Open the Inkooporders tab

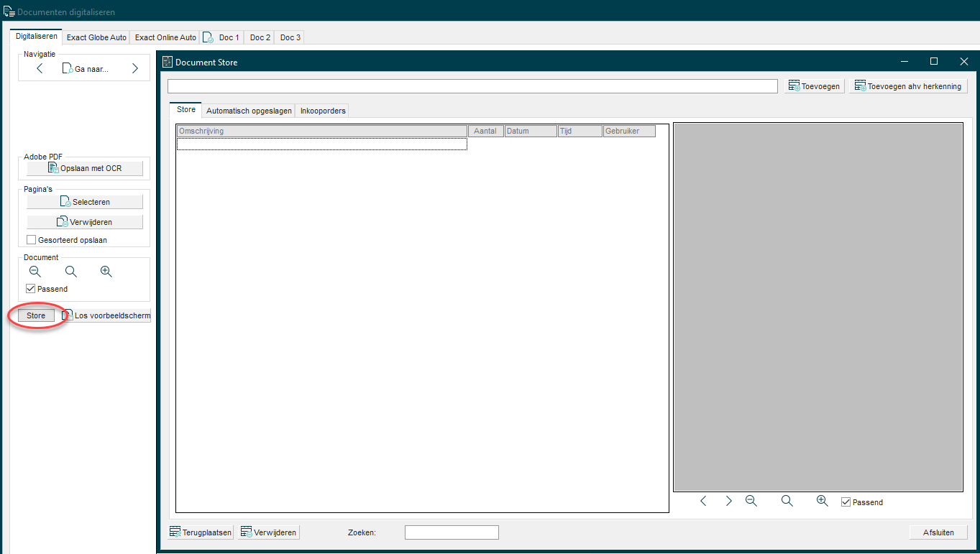323,111
